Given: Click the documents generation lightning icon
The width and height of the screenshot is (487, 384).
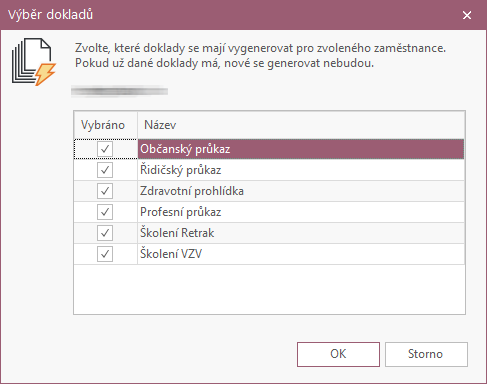Looking at the screenshot, I should [x=34, y=62].
